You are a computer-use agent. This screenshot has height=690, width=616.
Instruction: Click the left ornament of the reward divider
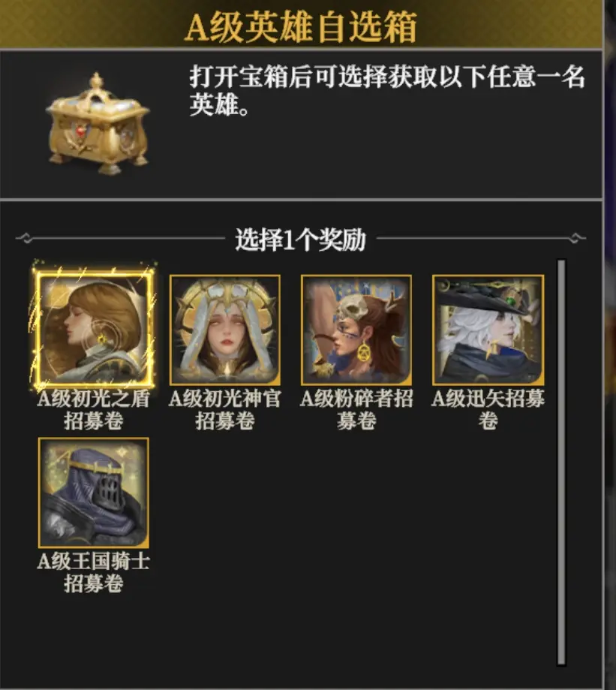[26, 239]
